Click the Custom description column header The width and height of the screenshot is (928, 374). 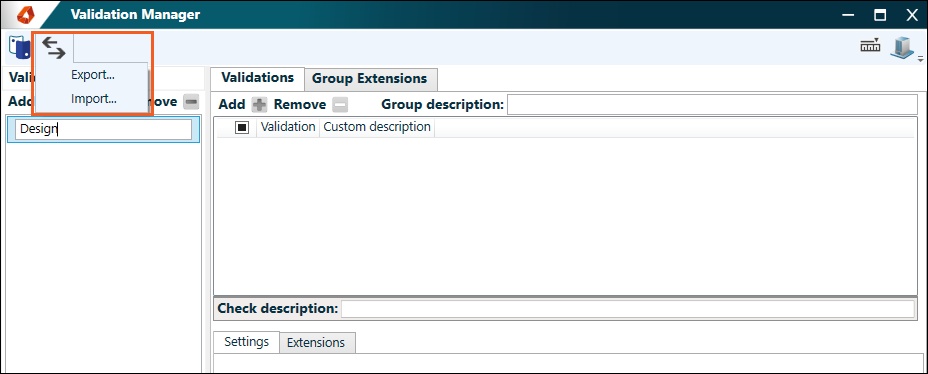pyautogui.click(x=377, y=127)
